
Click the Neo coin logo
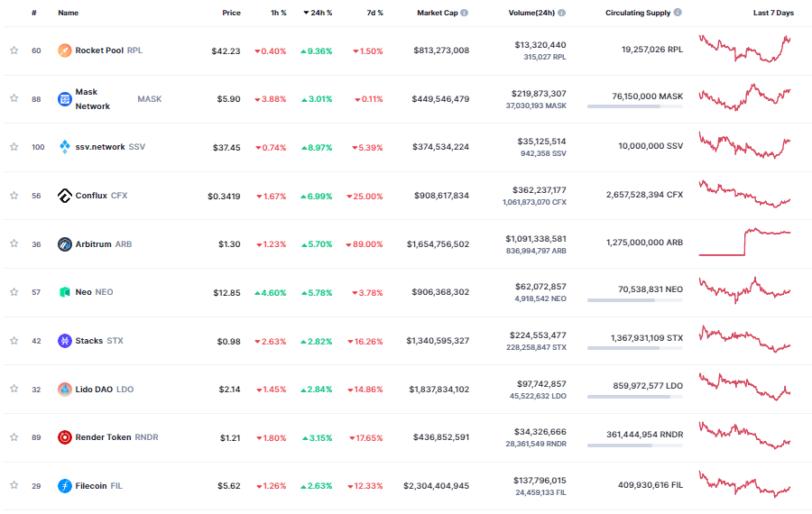point(65,292)
